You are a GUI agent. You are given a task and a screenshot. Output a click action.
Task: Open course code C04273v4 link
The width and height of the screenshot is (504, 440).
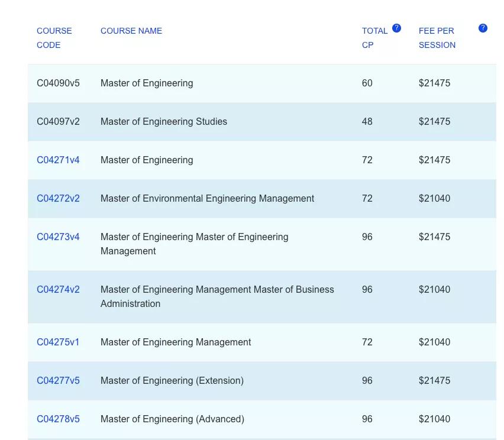pos(58,237)
